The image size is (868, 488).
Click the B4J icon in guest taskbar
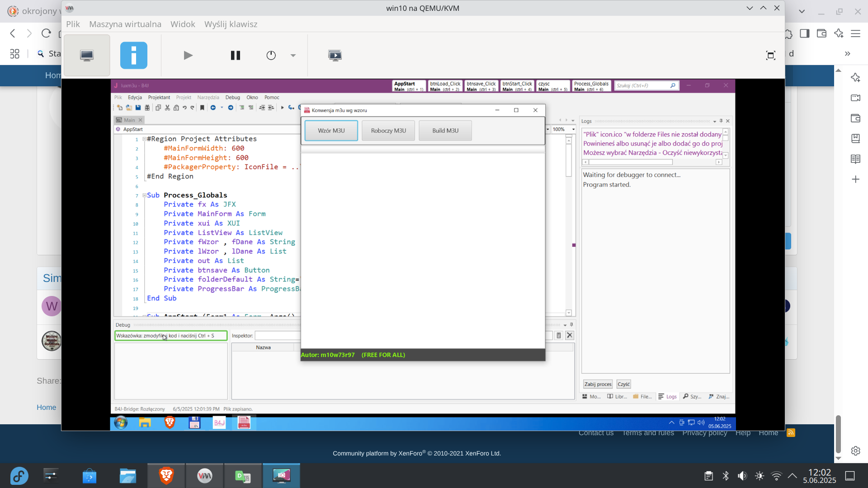click(x=219, y=423)
